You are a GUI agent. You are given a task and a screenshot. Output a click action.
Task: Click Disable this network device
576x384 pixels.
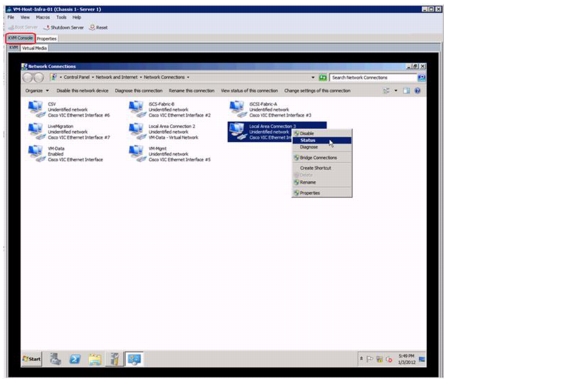82,91
